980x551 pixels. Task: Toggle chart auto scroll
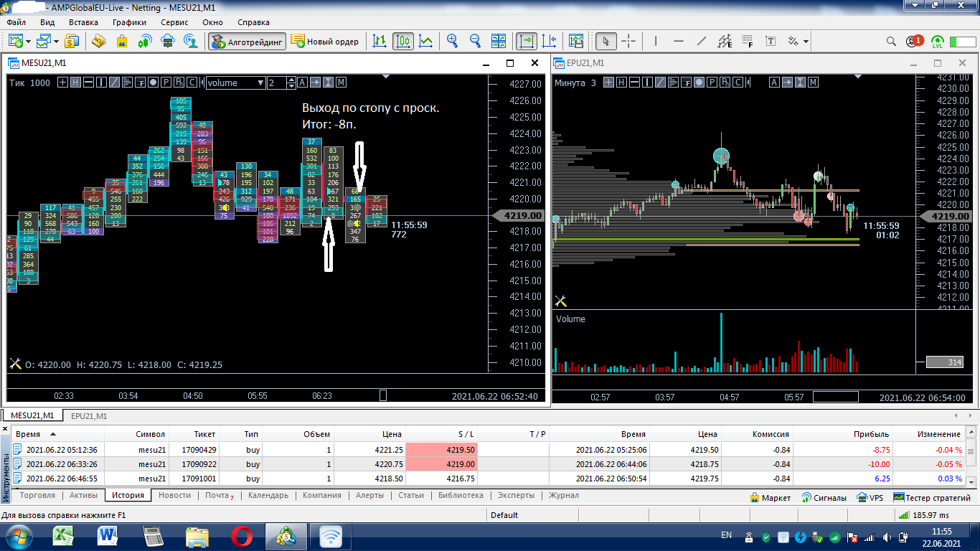coord(526,41)
